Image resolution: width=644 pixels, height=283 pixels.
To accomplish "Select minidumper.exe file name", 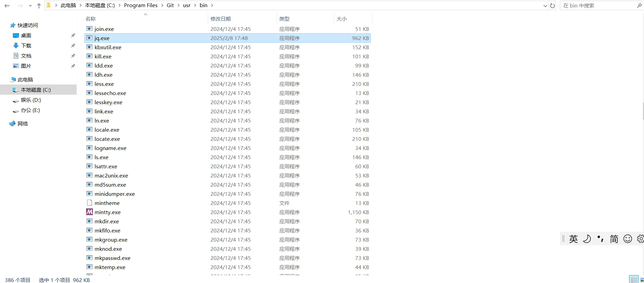I will (115, 194).
